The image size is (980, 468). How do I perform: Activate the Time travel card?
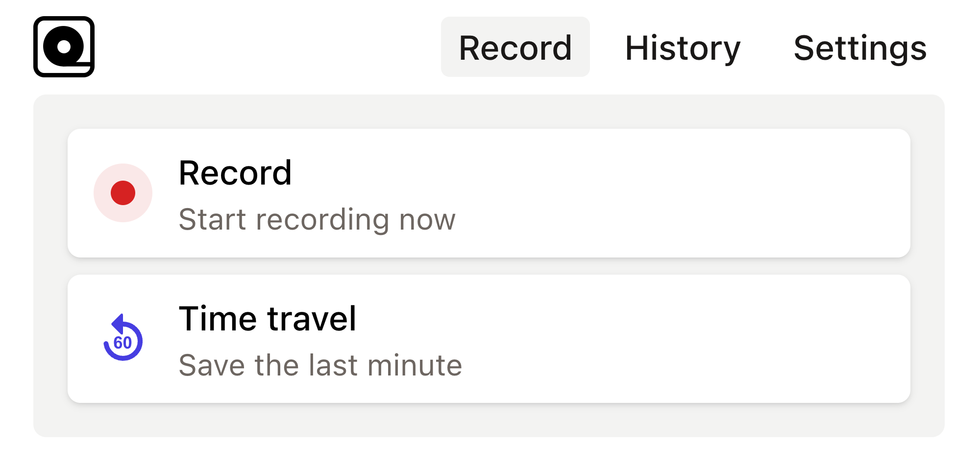click(x=489, y=339)
